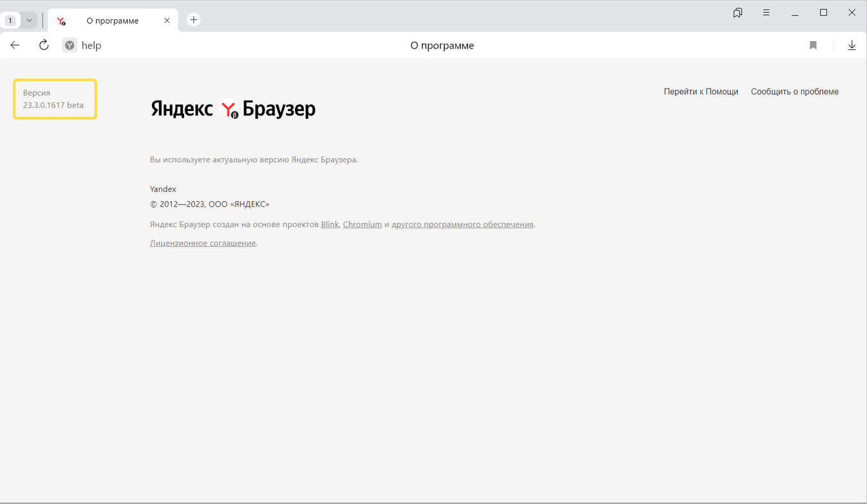This screenshot has width=867, height=504.
Task: Click Сообщить о проблеме
Action: (x=795, y=92)
